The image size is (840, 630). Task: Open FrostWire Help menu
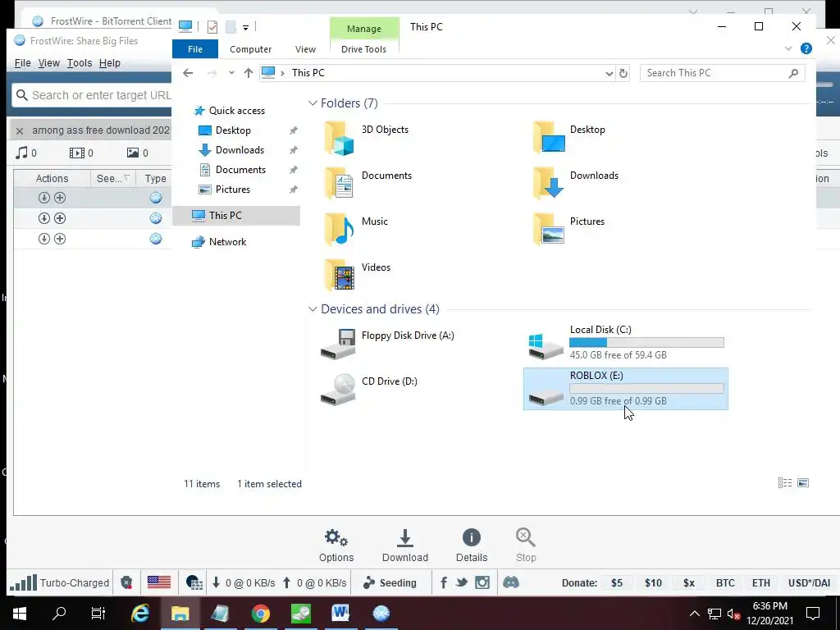[x=110, y=63]
